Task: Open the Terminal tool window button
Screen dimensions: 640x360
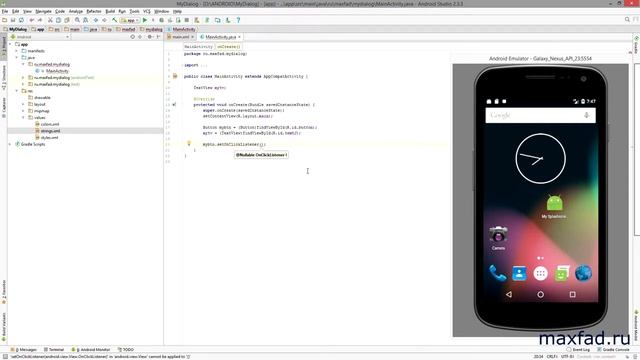Action: pyautogui.click(x=54, y=350)
